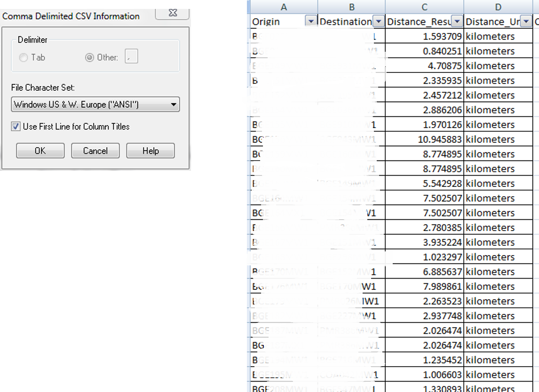539x392 pixels.
Task: Select the Origin header cell
Action: pyautogui.click(x=273, y=22)
